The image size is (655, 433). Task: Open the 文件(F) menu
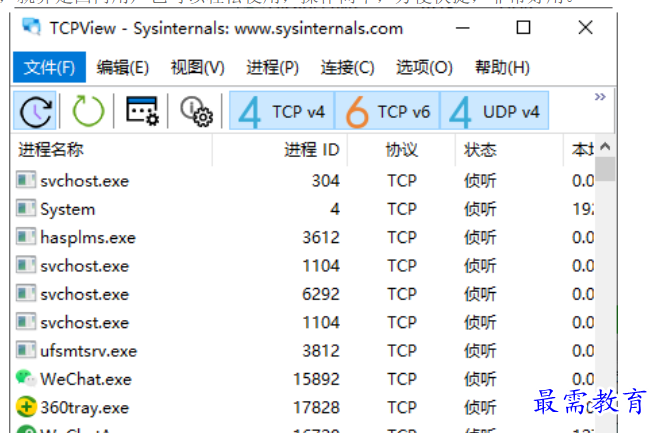[49, 67]
